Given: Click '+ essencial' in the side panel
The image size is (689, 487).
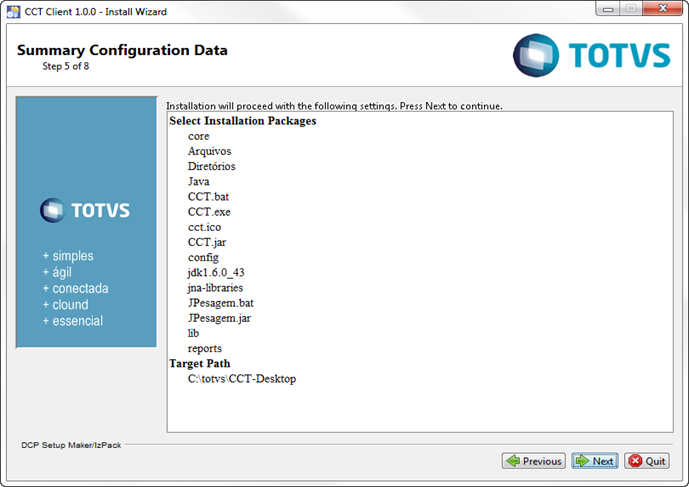Looking at the screenshot, I should coord(73,321).
